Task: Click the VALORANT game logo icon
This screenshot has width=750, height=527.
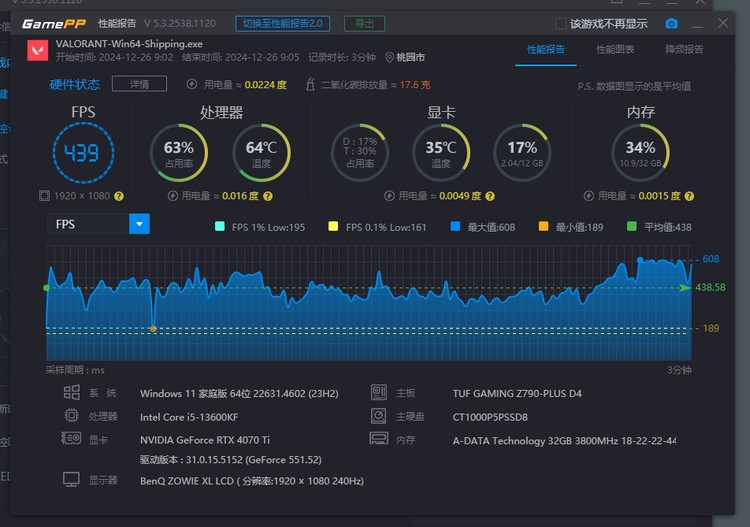Action: (37, 51)
